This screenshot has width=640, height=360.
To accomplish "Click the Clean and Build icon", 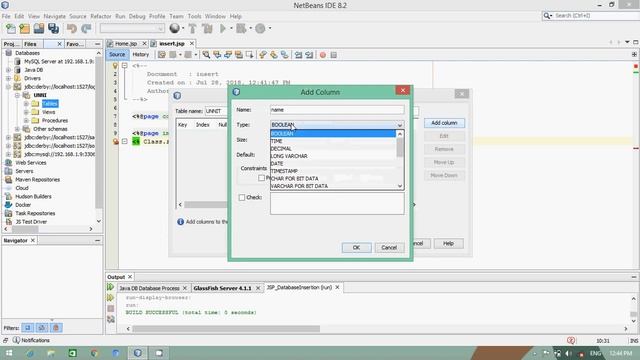I will click(207, 28).
